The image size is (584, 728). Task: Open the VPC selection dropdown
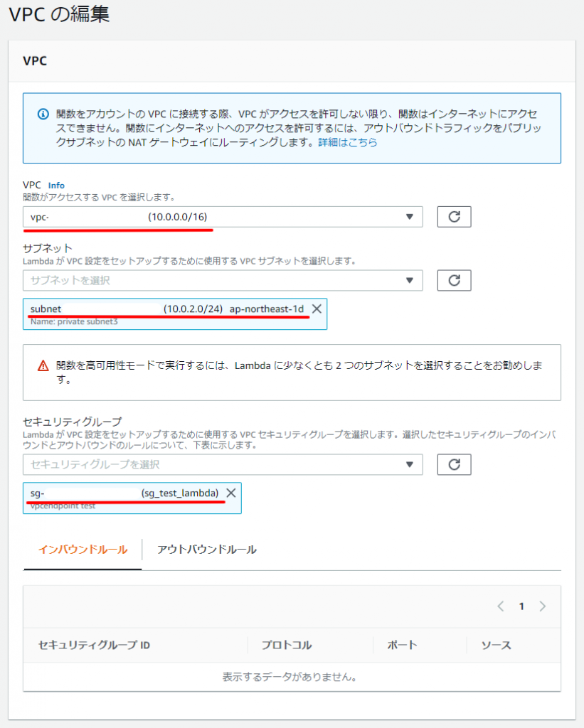(223, 217)
